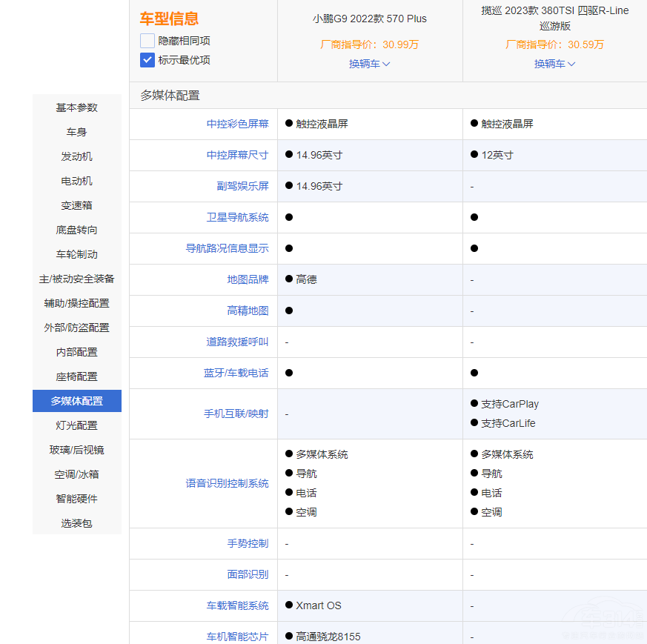Screen dimensions: 647x644
Task: Navigate to 变速箱 section
Action: pyautogui.click(x=76, y=205)
